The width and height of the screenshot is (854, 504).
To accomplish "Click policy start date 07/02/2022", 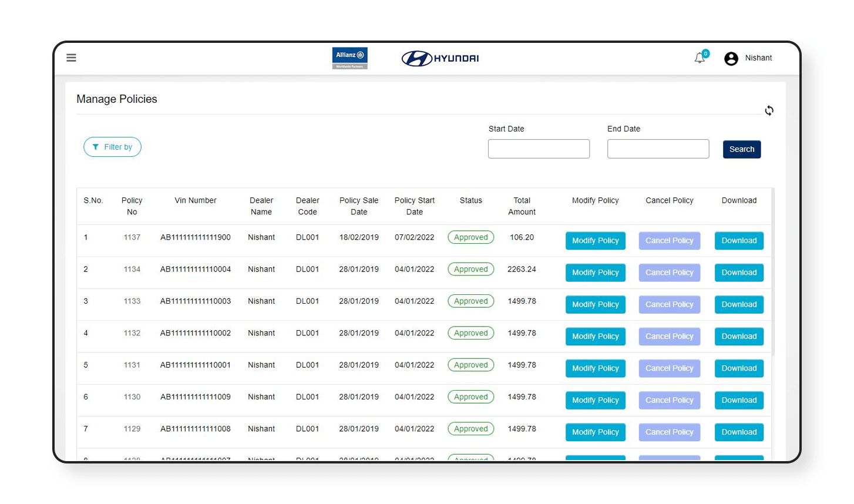I will point(415,237).
